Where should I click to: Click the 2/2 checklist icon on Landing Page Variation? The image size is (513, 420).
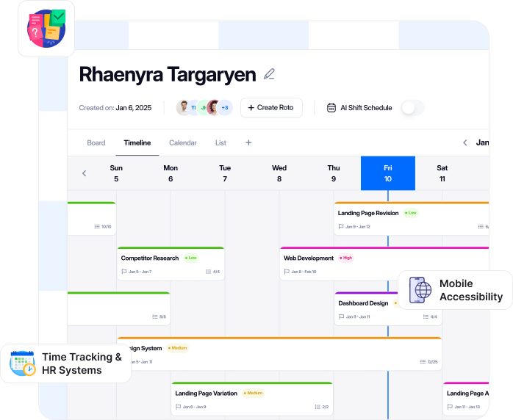coord(318,407)
